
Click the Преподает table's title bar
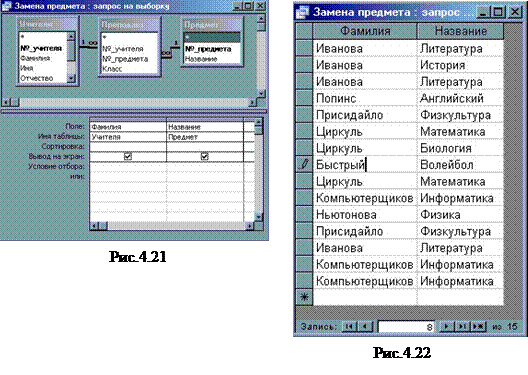(x=129, y=24)
